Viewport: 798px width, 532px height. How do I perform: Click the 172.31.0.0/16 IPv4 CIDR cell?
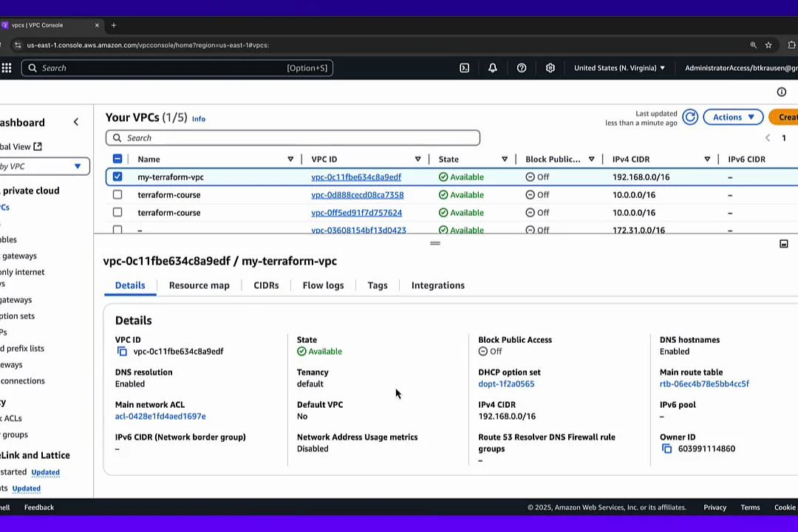point(638,230)
